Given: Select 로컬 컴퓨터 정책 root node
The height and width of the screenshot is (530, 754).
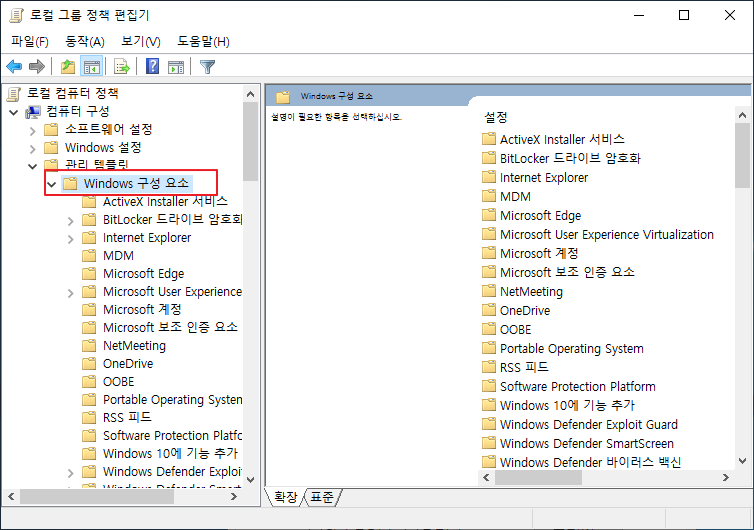Looking at the screenshot, I should click(73, 93).
